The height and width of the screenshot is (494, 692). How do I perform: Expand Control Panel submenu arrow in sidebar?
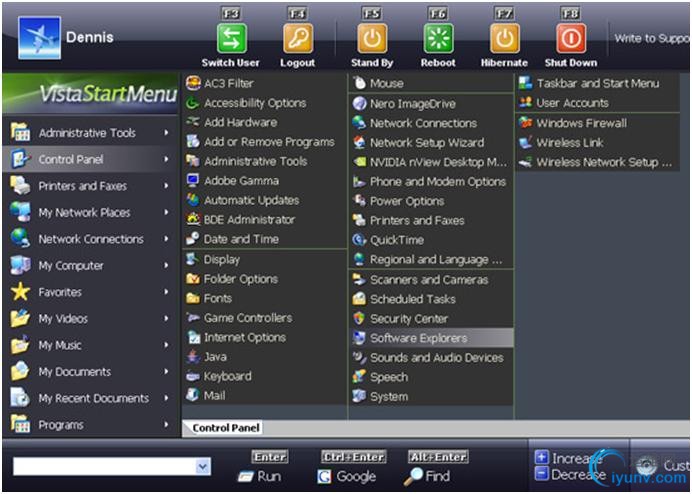(166, 159)
